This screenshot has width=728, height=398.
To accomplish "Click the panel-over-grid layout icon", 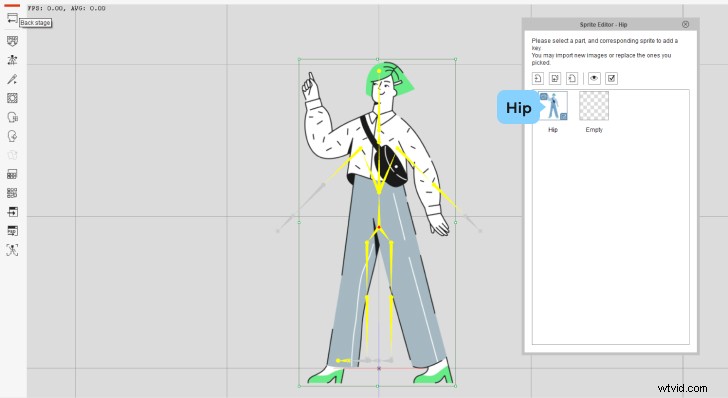I will pyautogui.click(x=12, y=174).
